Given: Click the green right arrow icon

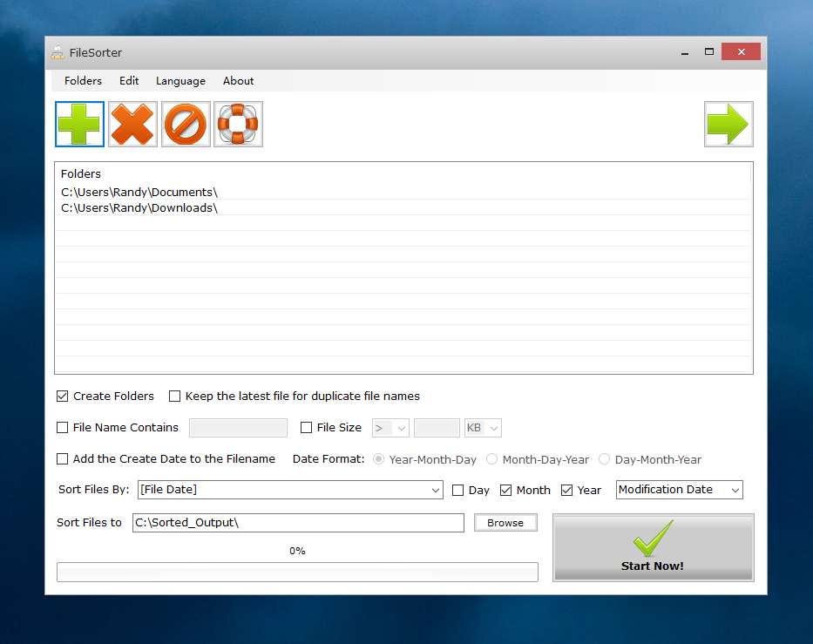Looking at the screenshot, I should tap(728, 125).
